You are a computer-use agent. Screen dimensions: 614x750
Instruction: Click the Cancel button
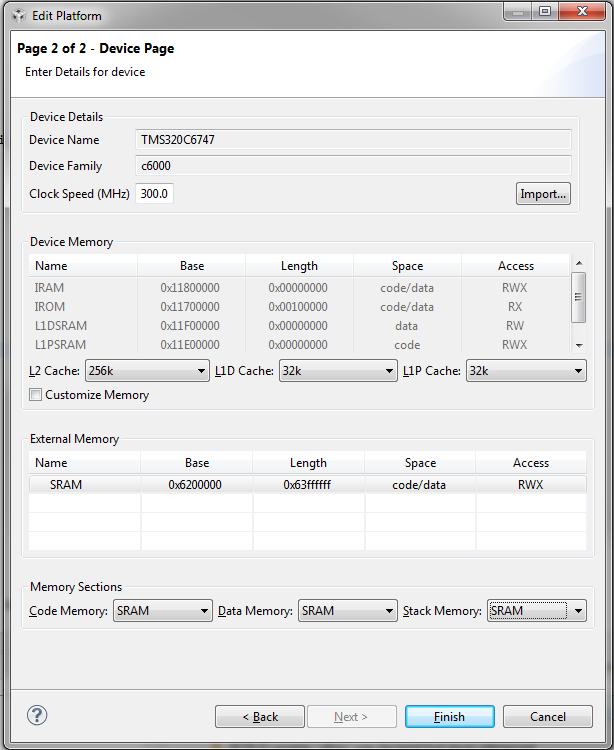(548, 717)
